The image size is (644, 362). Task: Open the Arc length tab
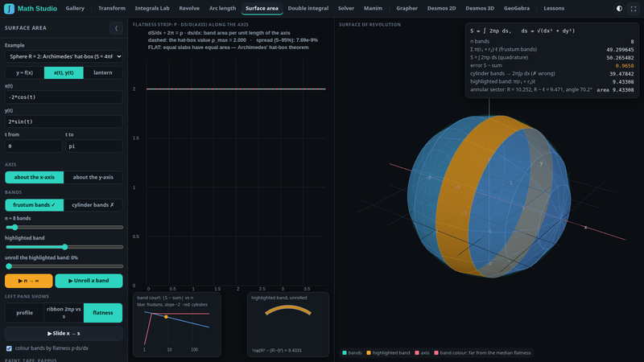pyautogui.click(x=223, y=8)
